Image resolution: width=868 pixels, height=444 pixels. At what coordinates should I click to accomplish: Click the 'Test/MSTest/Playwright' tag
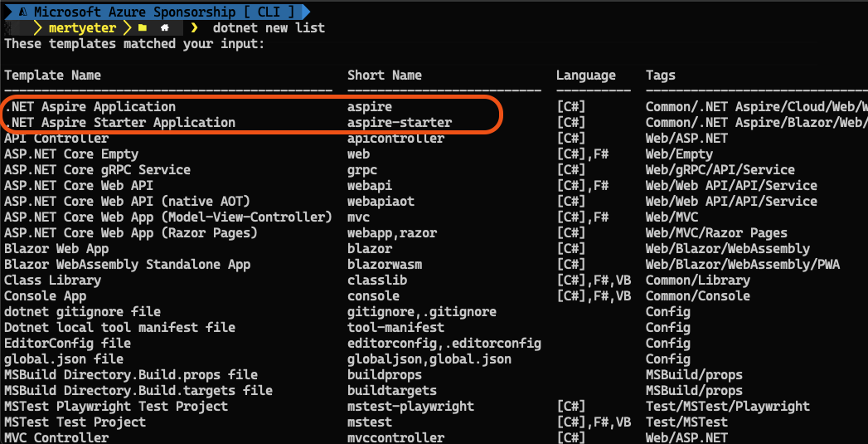pos(727,407)
